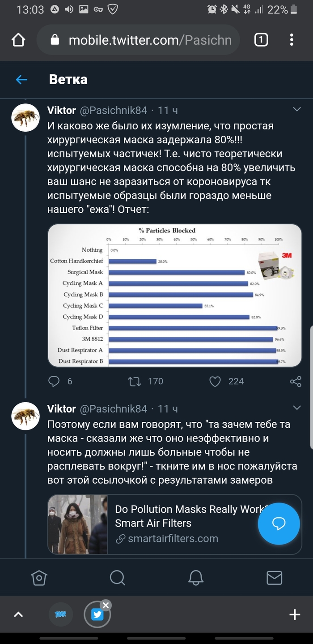
Task: Open the particles blocked chart image
Action: coord(174,296)
